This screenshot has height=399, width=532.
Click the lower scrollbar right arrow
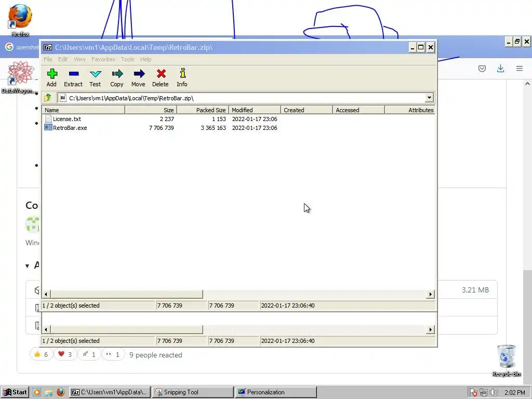(x=430, y=329)
